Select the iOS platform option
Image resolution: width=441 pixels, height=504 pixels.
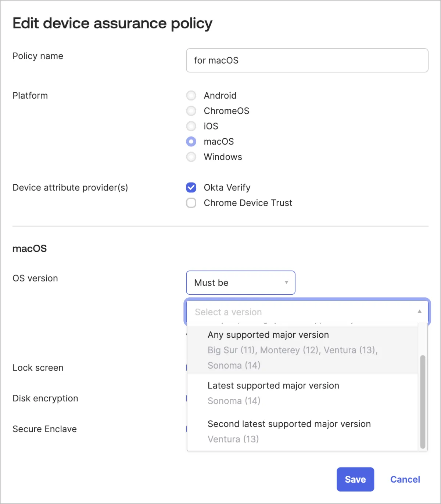[x=191, y=126]
